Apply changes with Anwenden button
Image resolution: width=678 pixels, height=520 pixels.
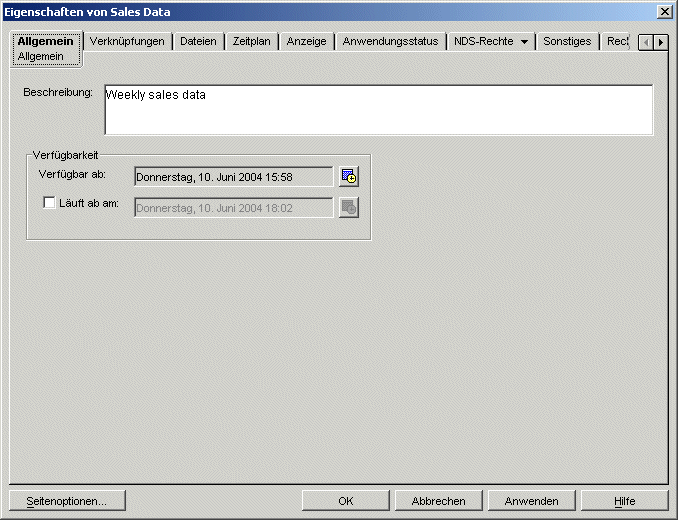click(531, 501)
